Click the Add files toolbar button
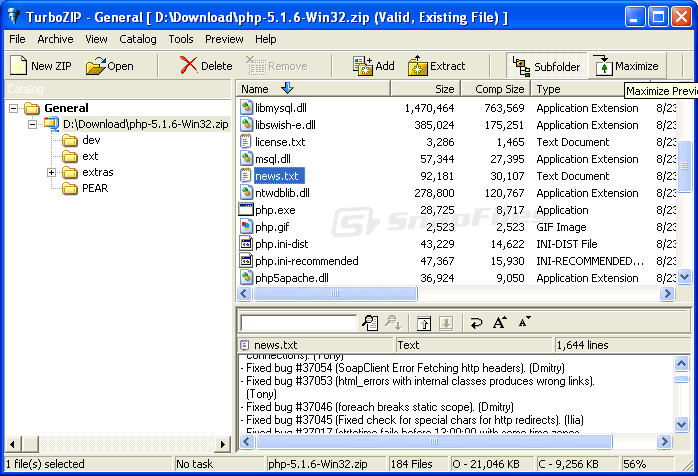This screenshot has width=698, height=476. [x=373, y=66]
